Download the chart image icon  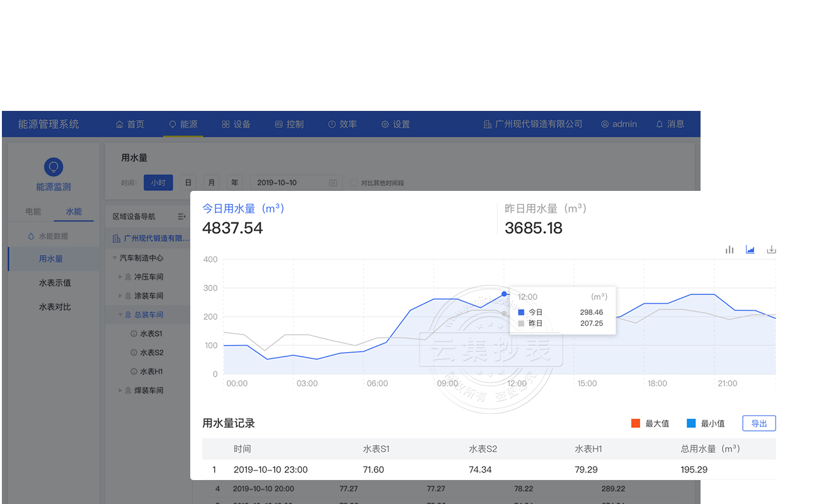click(771, 250)
